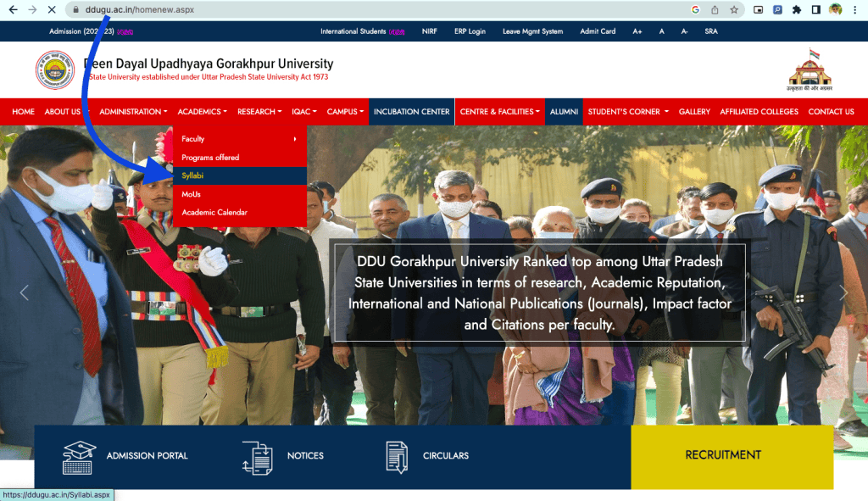Click the CIRCULARS label
Viewport: 868px width, 501px height.
pos(446,455)
